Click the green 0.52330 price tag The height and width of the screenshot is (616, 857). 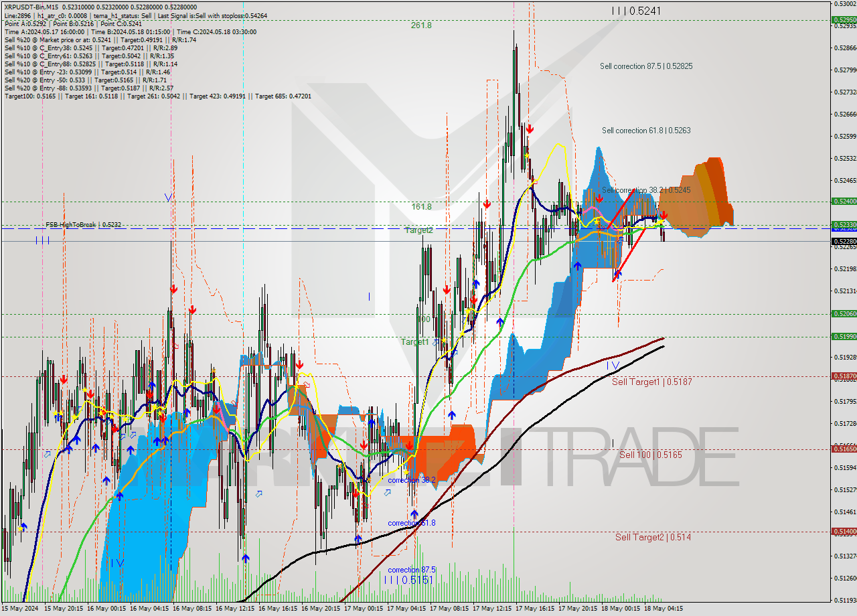click(x=844, y=225)
